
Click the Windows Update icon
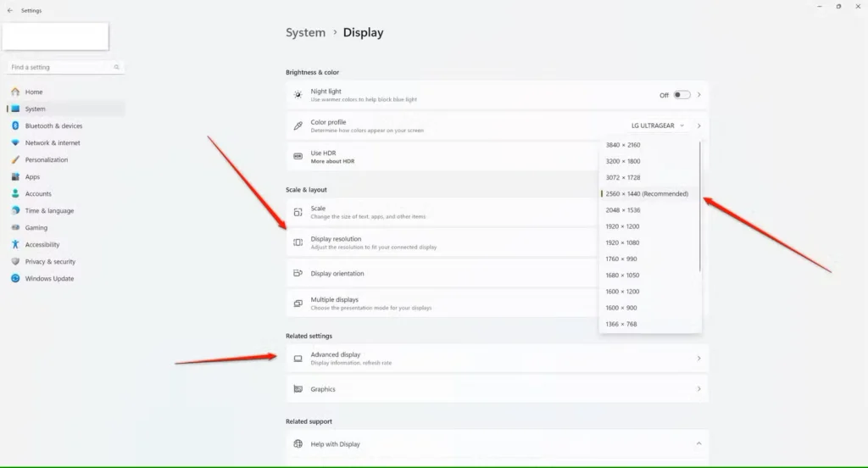click(15, 279)
